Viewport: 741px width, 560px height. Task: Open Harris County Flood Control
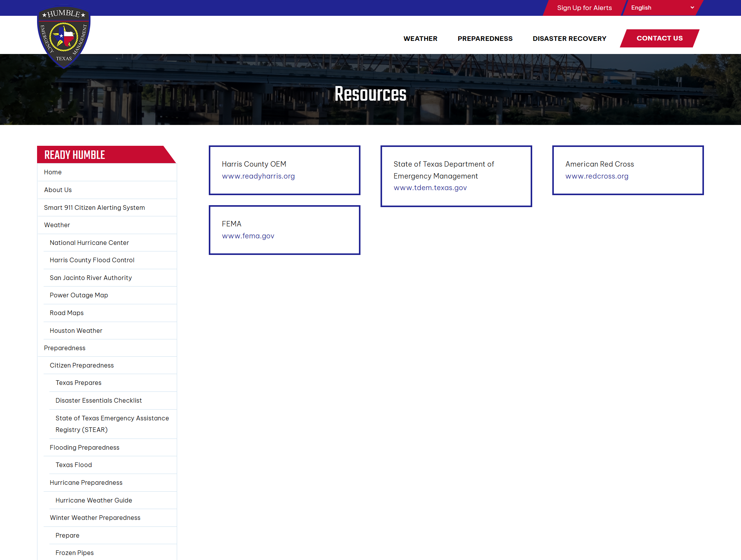point(110,260)
